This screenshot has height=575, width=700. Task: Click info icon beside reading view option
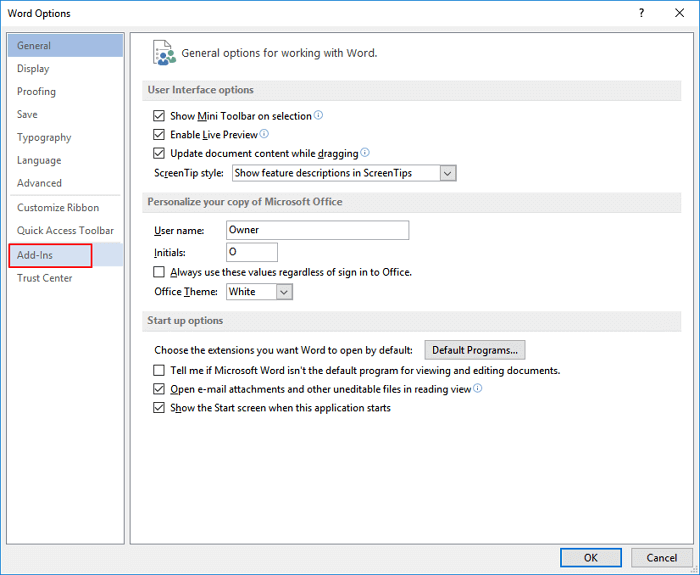(x=477, y=389)
